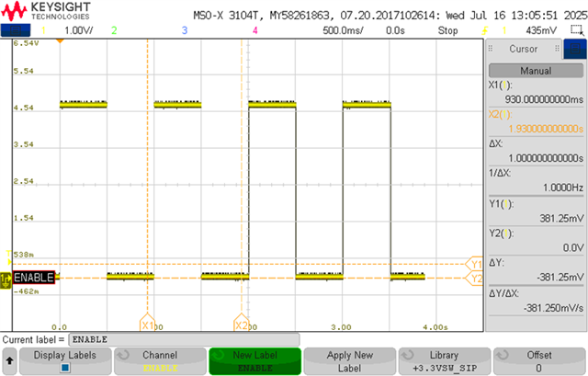This screenshot has height=376, width=588.
Task: Click the back up-arrow softkey
Action: (x=9, y=361)
